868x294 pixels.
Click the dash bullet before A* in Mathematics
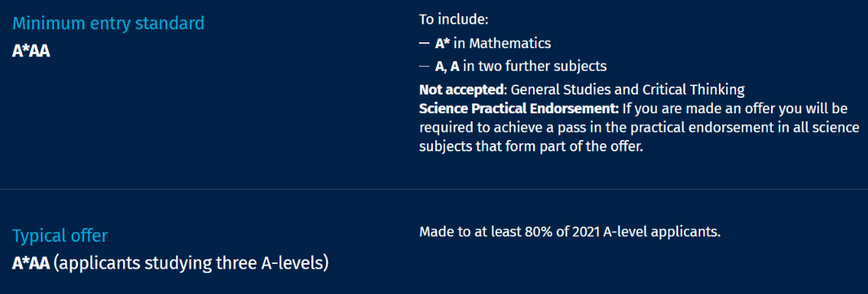(425, 43)
